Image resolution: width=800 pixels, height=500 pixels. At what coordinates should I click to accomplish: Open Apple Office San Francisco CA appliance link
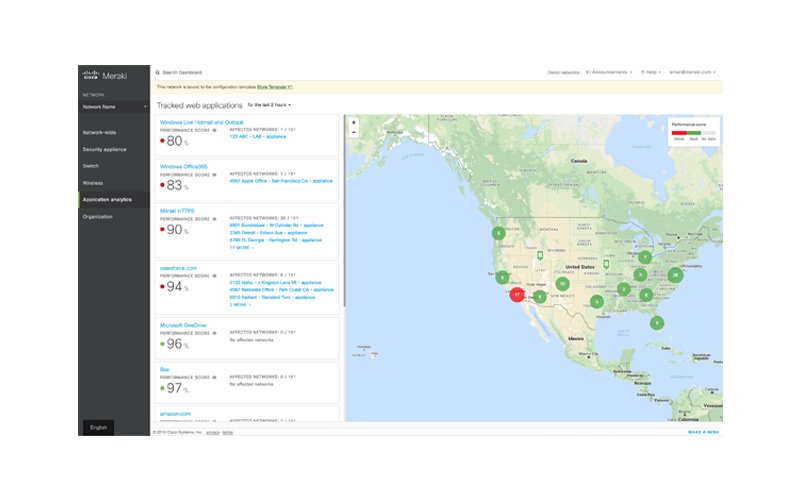281,181
